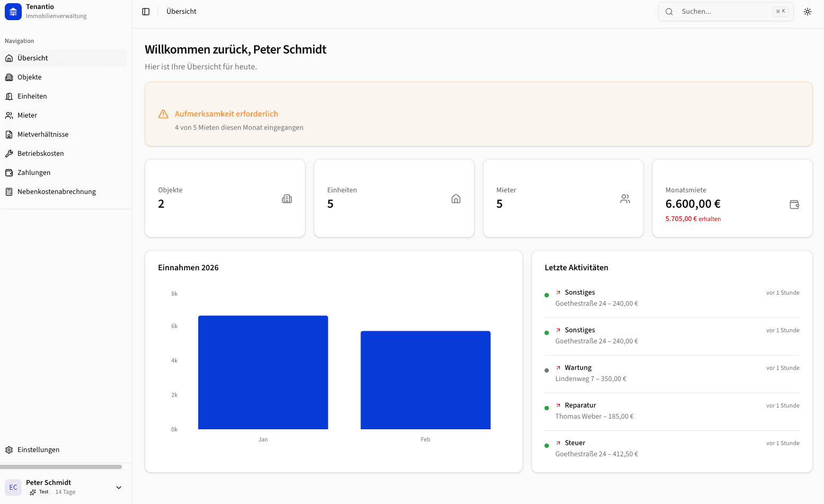Open Einstellungen via the gear icon
This screenshot has width=824, height=504.
pyautogui.click(x=9, y=449)
